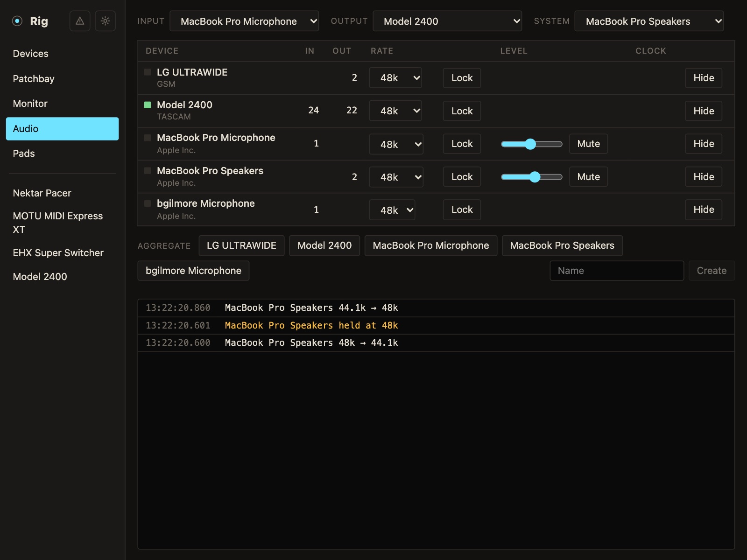Click the brightness sun icon
The width and height of the screenshot is (747, 560).
point(105,21)
